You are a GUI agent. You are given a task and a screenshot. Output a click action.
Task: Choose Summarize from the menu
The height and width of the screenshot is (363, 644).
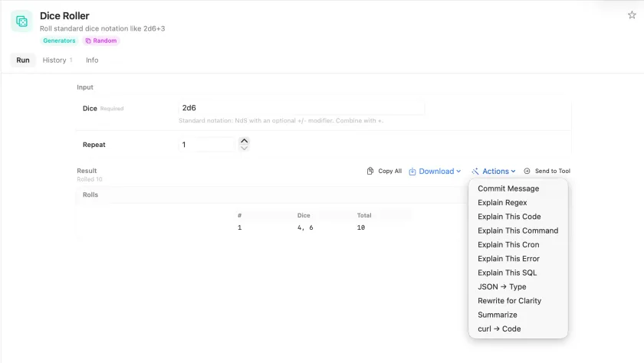(x=518, y=315)
